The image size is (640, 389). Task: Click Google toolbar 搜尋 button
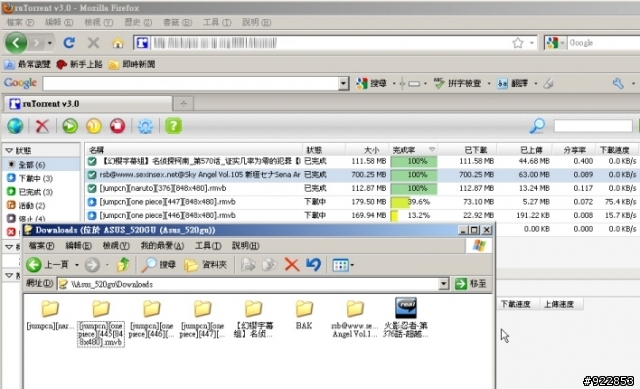371,84
